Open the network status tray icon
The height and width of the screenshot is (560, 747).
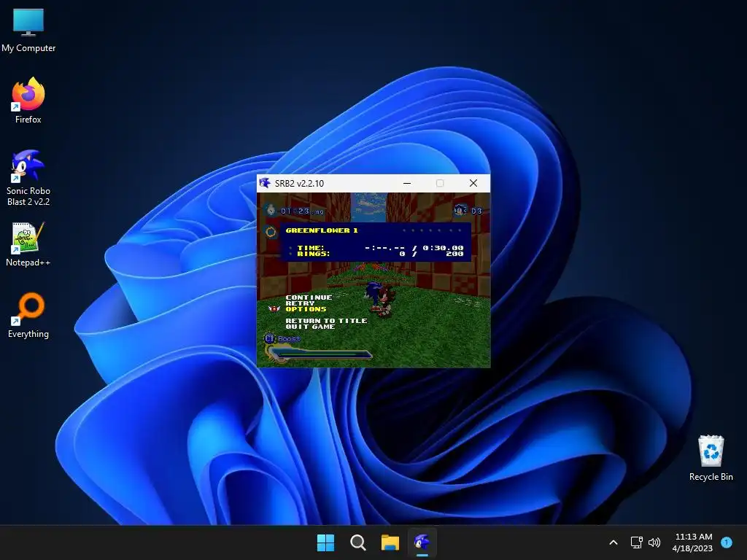[x=636, y=542]
